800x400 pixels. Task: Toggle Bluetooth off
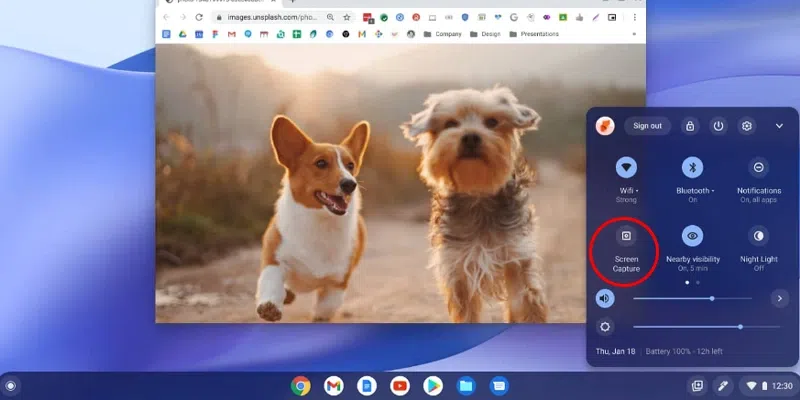tap(692, 167)
